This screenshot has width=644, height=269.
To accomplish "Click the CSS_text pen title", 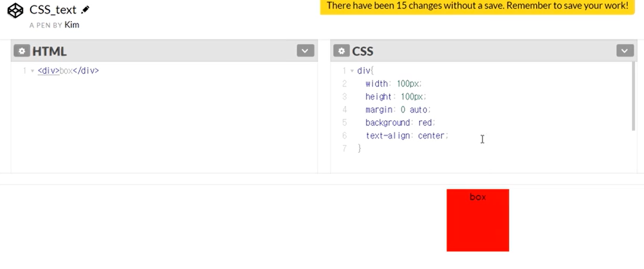I will point(53,10).
